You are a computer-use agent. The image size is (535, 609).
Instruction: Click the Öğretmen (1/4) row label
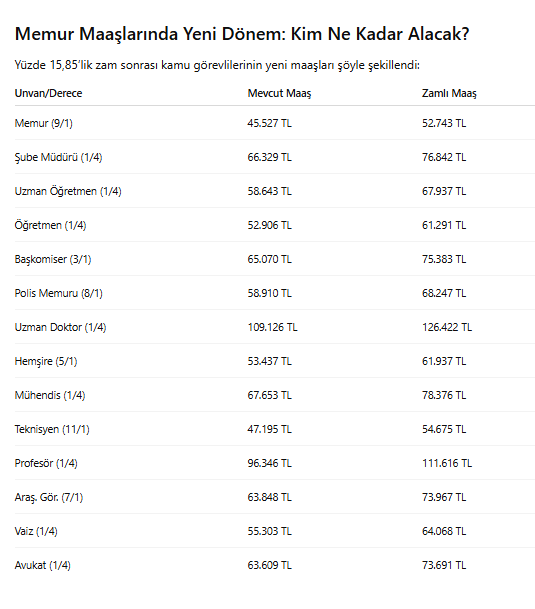pyautogui.click(x=50, y=225)
